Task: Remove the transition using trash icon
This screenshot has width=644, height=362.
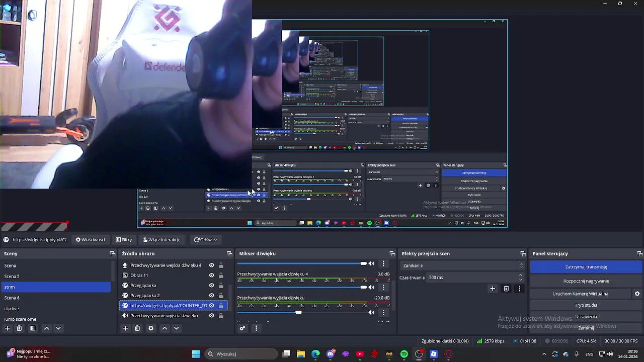Action: (506, 289)
